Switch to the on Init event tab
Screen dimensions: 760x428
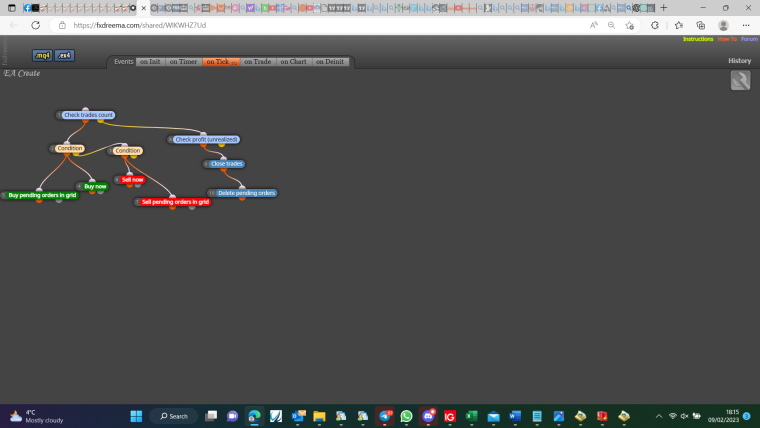pyautogui.click(x=150, y=62)
